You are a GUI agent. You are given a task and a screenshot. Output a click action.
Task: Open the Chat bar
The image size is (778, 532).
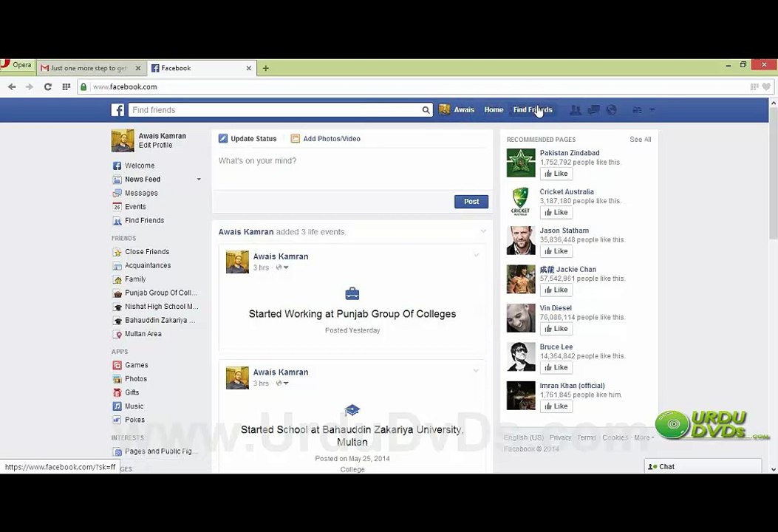pos(703,466)
